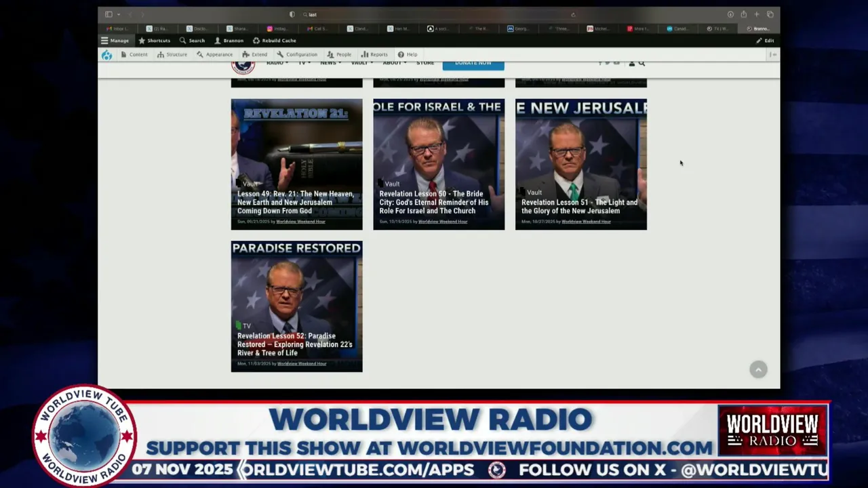Go forward in Safari
Screen dimensions: 868x488
(142, 14)
